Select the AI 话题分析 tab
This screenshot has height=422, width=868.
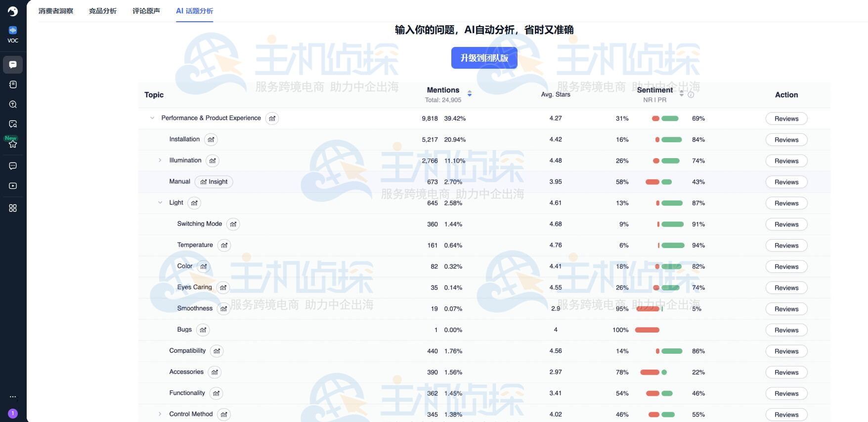click(x=195, y=11)
